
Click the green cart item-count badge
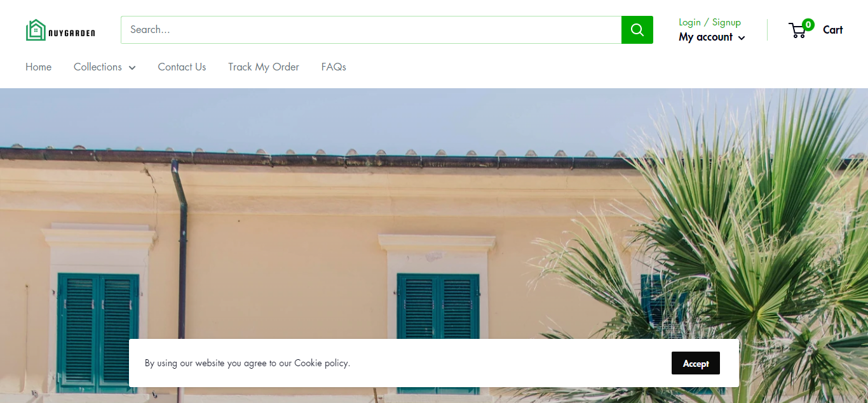pos(808,25)
